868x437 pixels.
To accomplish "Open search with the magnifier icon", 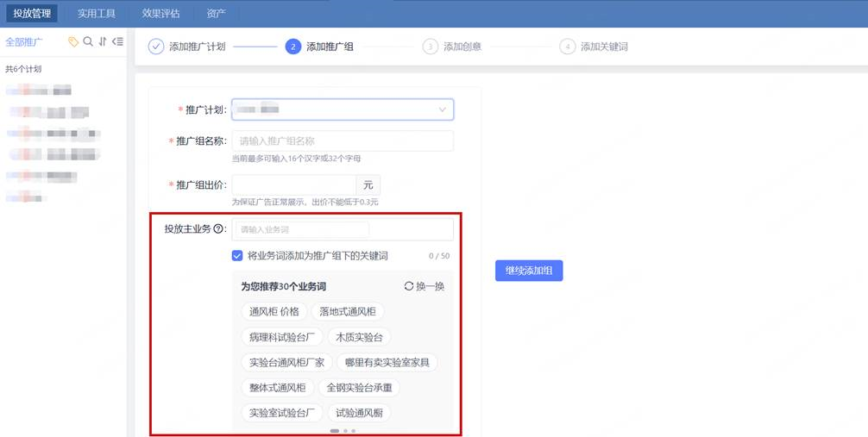I will [x=88, y=41].
